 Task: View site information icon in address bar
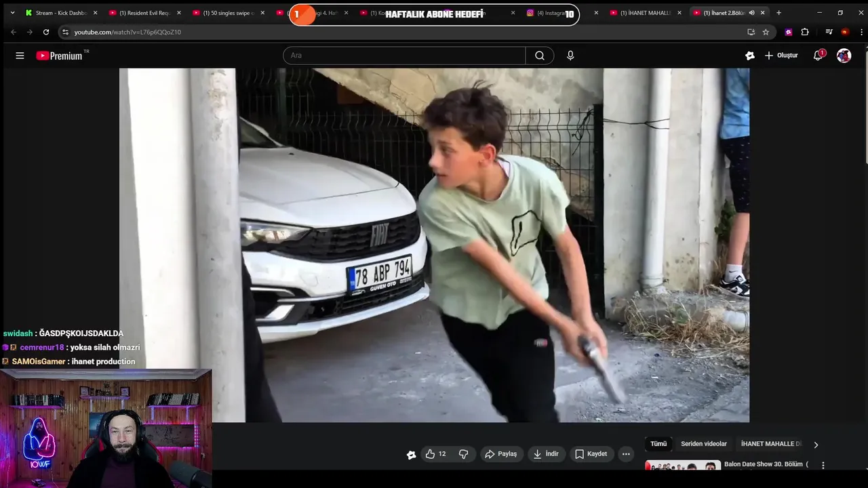[x=65, y=32]
